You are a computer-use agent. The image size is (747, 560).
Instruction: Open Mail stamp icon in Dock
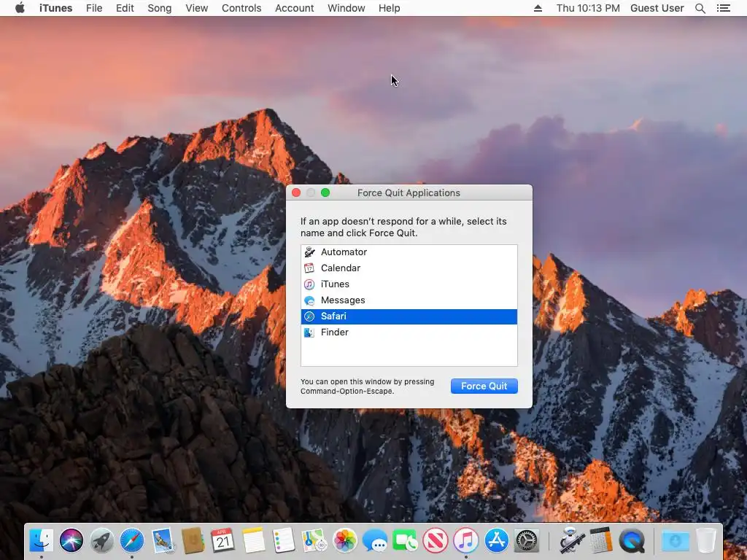pyautogui.click(x=163, y=540)
